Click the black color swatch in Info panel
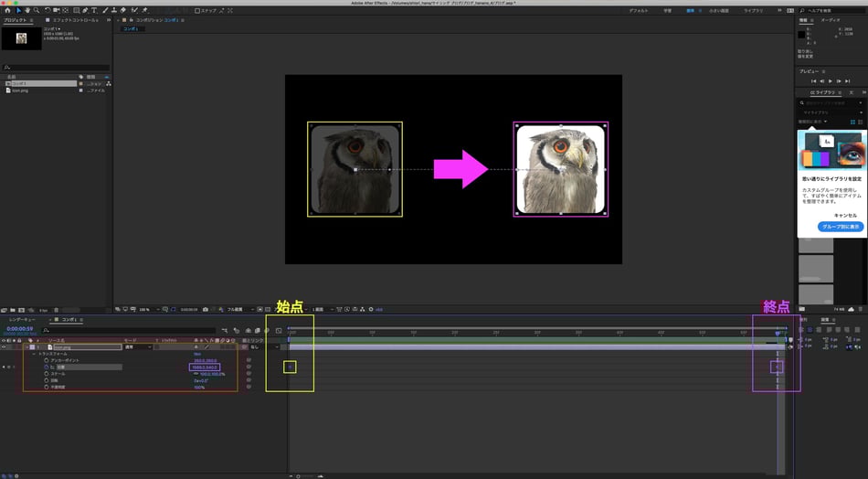The width and height of the screenshot is (868, 479). (802, 34)
